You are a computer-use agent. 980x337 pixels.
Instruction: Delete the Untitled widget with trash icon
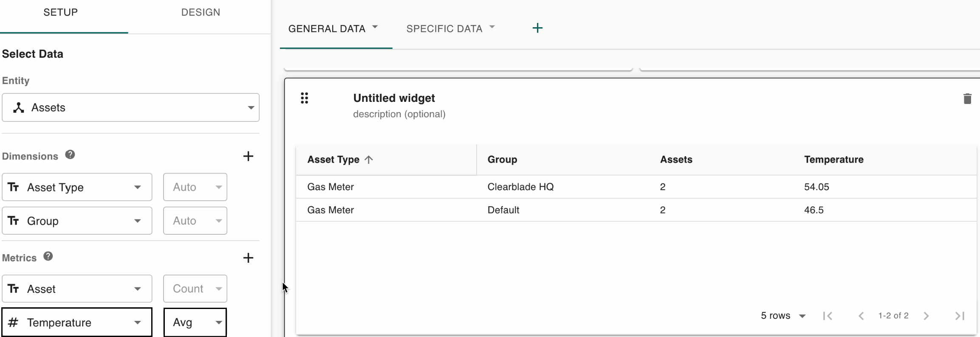coord(967,99)
